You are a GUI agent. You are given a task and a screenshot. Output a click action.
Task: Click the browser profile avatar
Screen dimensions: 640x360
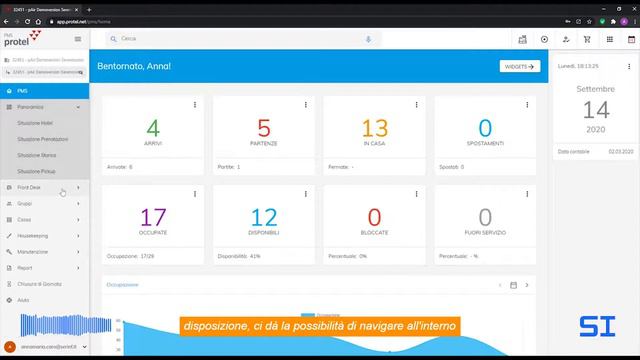624,22
